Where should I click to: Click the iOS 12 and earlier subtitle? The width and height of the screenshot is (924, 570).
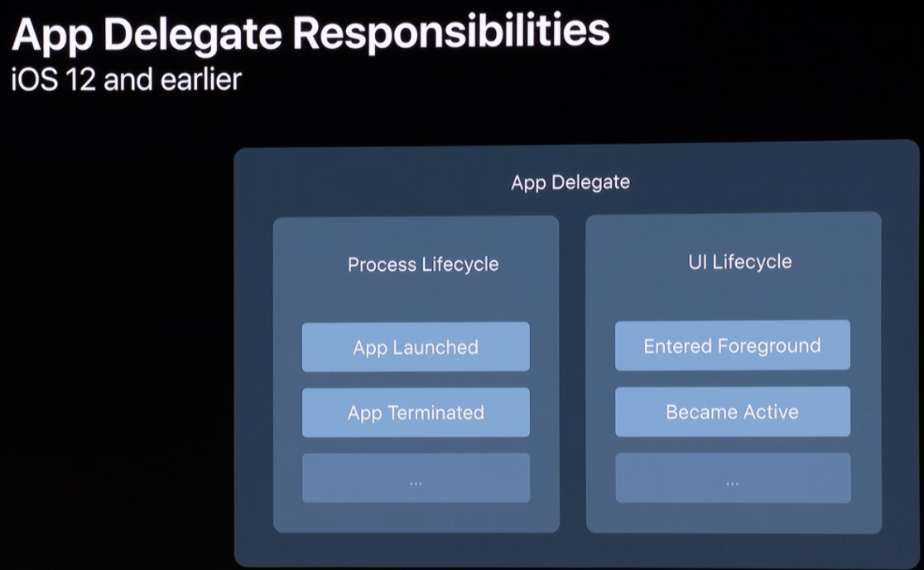tap(126, 80)
